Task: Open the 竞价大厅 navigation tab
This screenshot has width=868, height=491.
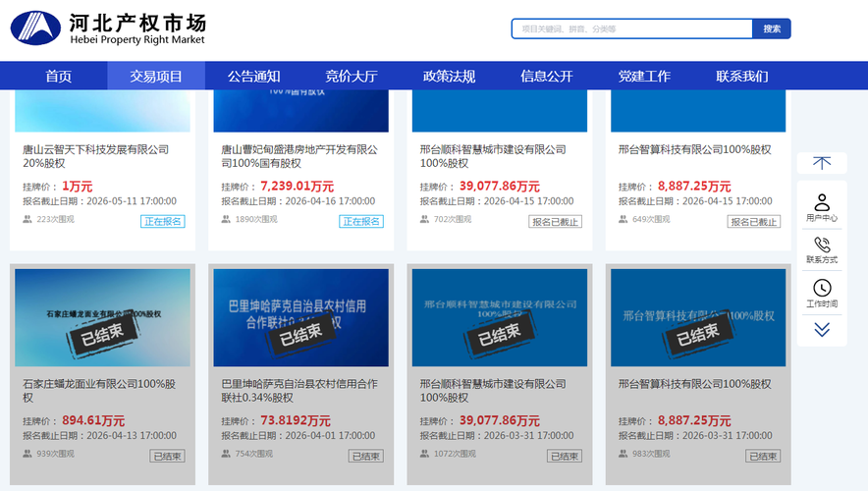Action: (352, 76)
